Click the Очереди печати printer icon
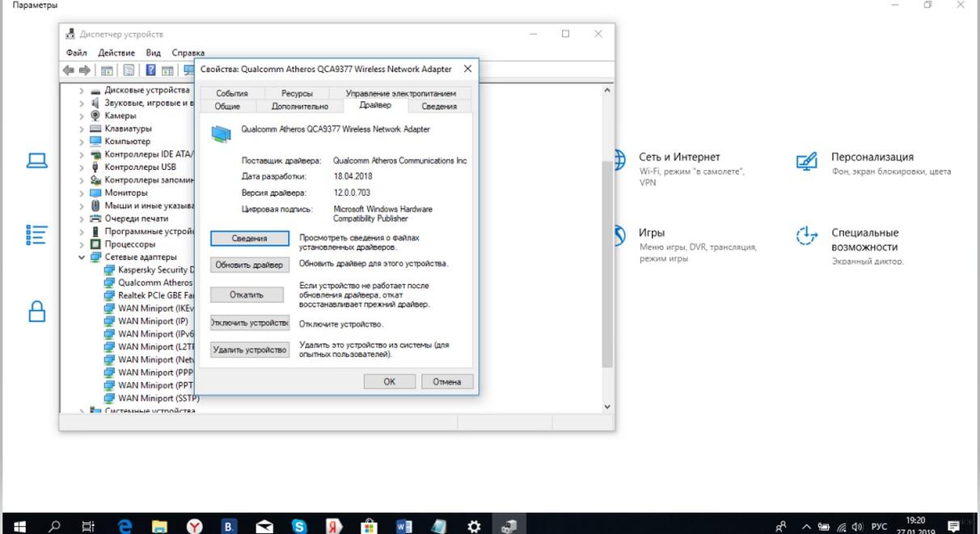The height and width of the screenshot is (534, 980). [95, 218]
